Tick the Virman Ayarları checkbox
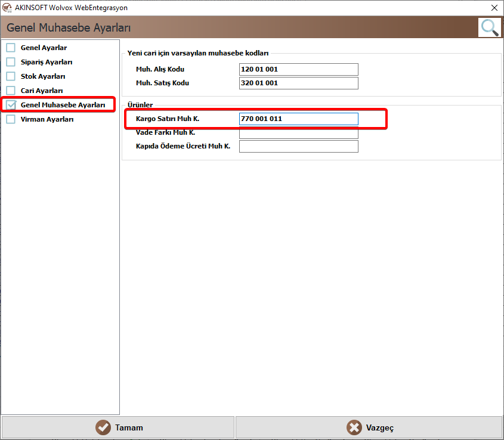Image resolution: width=504 pixels, height=440 pixels. (11, 119)
